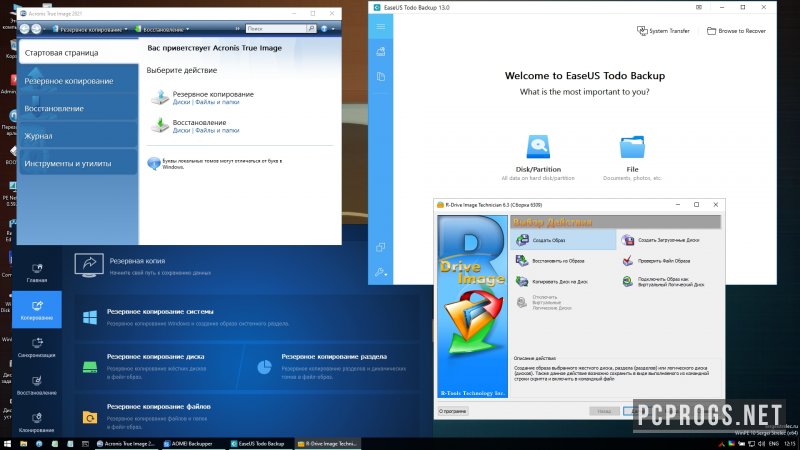Click Acronis Резервное копирование action icon
The image size is (800, 450).
tap(160, 97)
